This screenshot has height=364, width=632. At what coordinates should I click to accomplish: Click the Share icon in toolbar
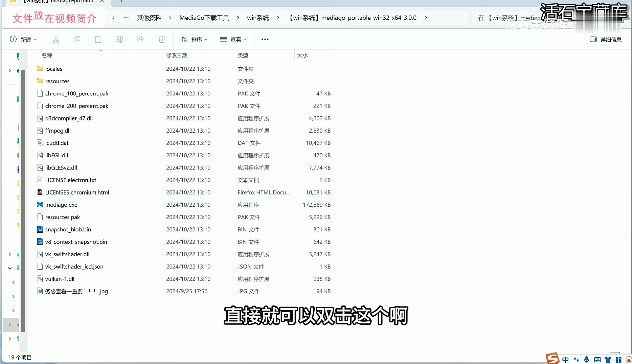click(141, 40)
